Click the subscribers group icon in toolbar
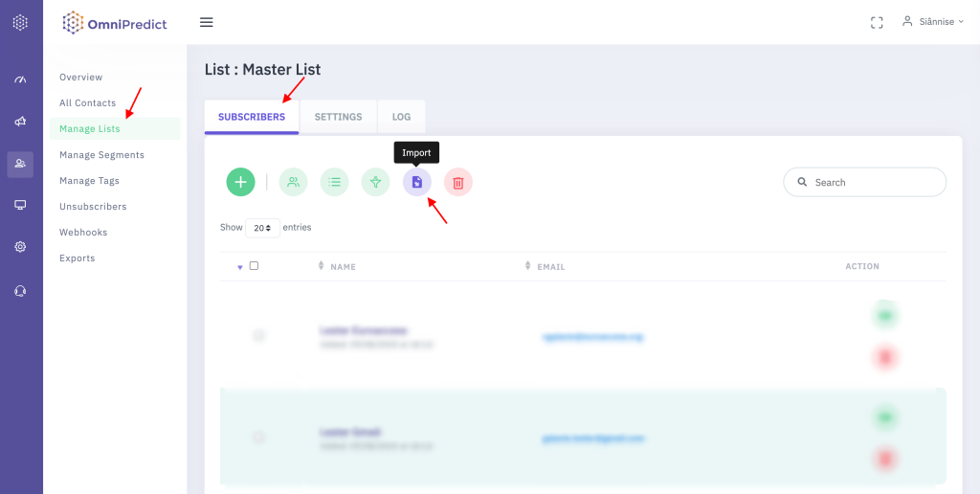 (x=293, y=182)
